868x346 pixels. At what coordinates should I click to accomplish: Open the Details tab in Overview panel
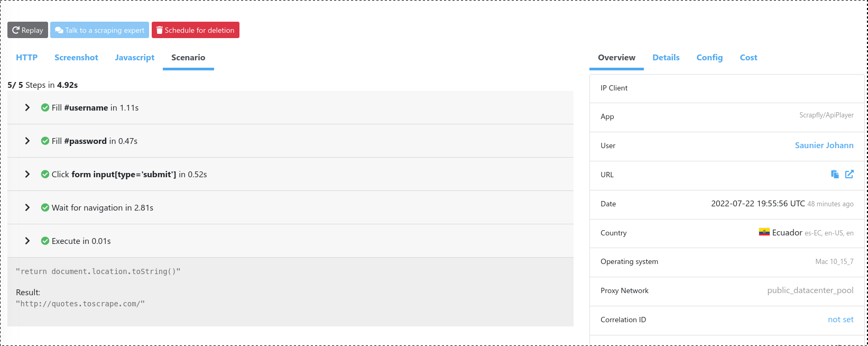(x=666, y=57)
